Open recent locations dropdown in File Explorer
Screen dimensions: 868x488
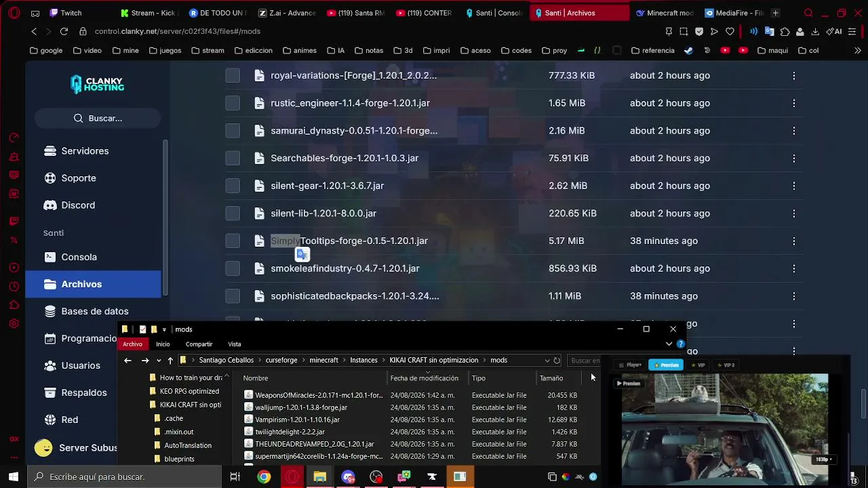(x=159, y=360)
